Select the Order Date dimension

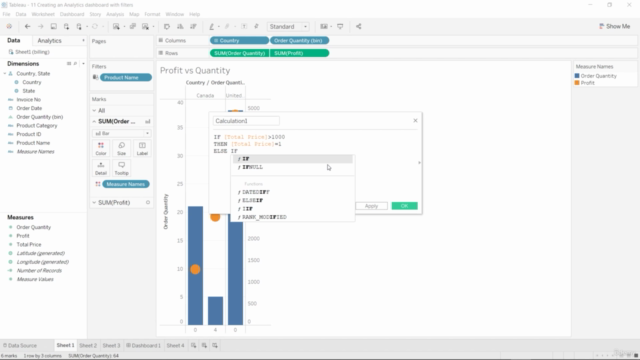pos(29,108)
